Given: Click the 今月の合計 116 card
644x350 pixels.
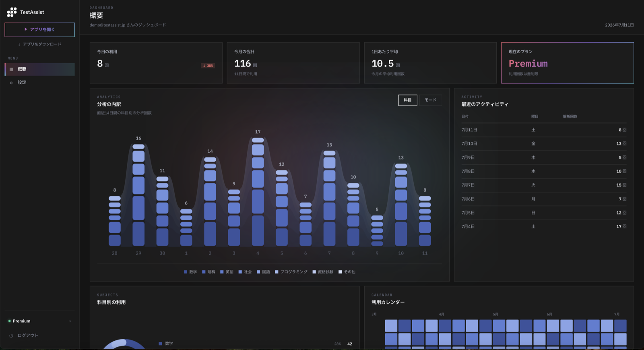Looking at the screenshot, I should tap(293, 63).
